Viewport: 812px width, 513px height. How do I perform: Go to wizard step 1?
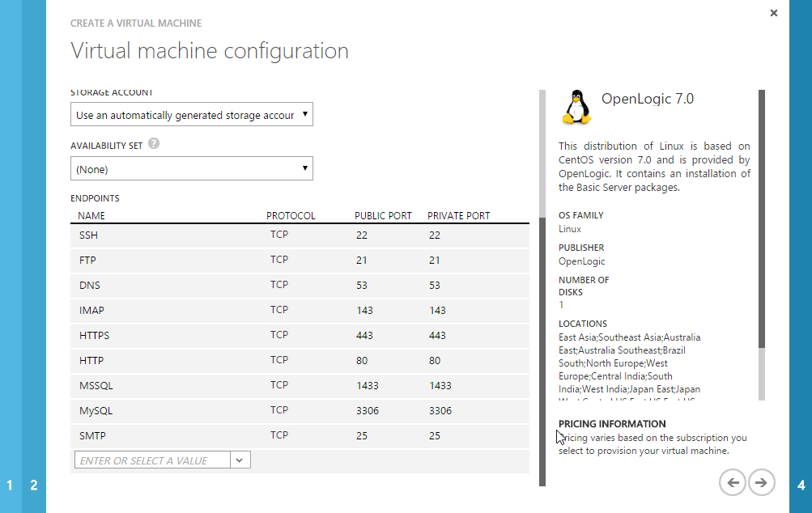[10, 485]
